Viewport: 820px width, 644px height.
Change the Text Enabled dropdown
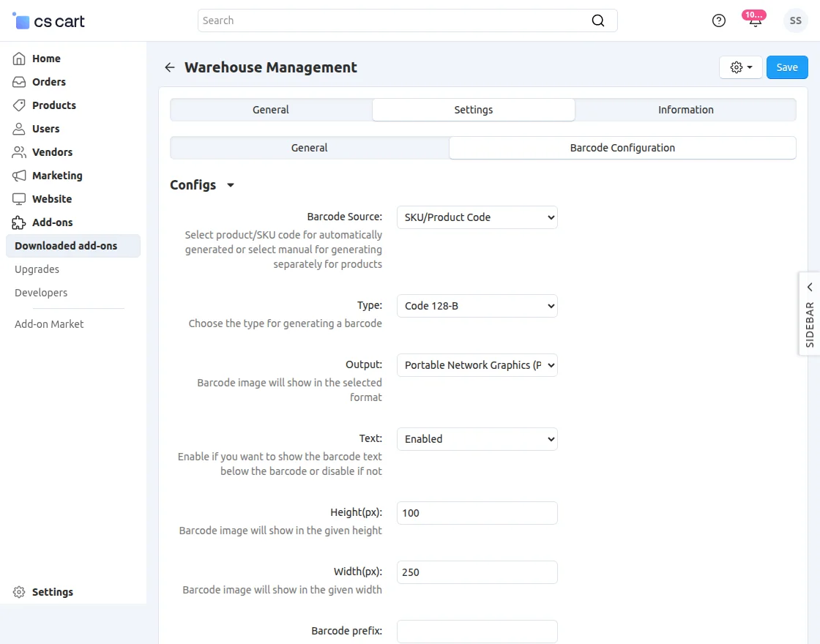(477, 439)
